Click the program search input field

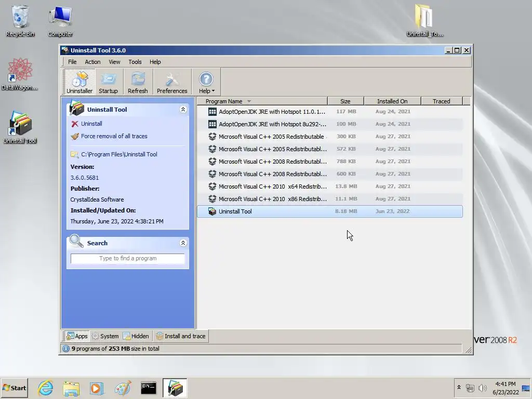pos(128,259)
